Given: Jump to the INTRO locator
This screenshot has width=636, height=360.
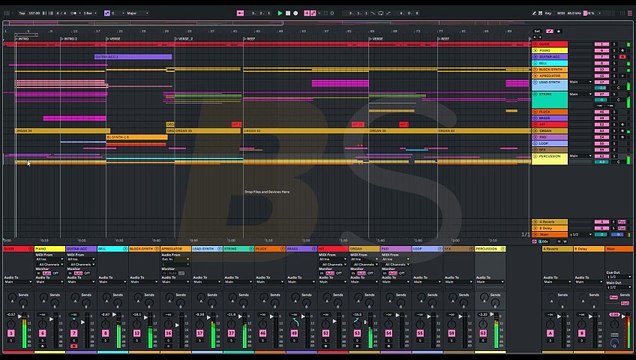Looking at the screenshot, I should coord(23,39).
